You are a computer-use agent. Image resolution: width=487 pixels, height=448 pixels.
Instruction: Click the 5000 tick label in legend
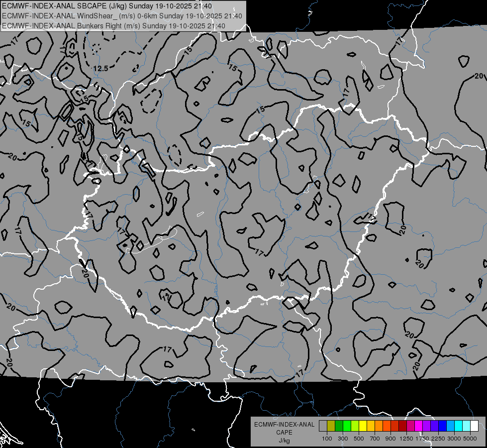(470, 439)
